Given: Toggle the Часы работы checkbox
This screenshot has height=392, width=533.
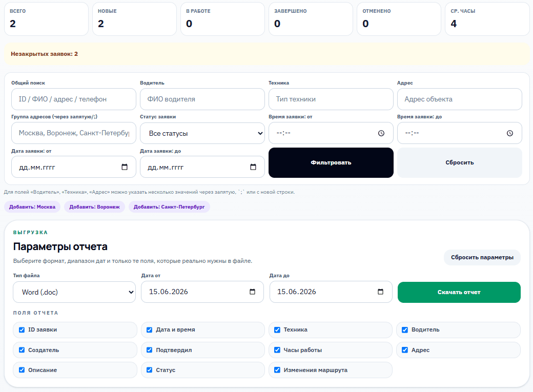Looking at the screenshot, I should click(277, 350).
